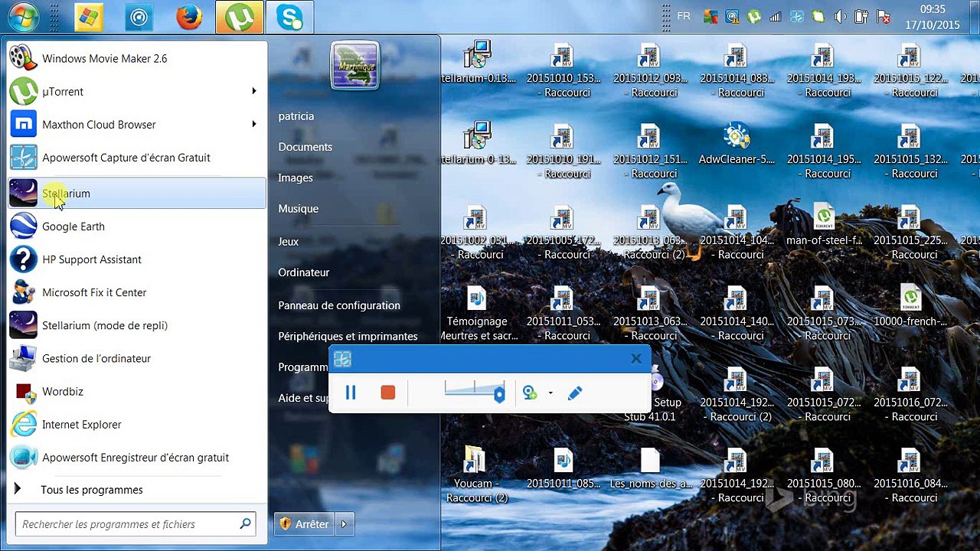Viewport: 980px width, 551px height.
Task: Open Google Earth from the Start menu
Action: click(x=73, y=227)
